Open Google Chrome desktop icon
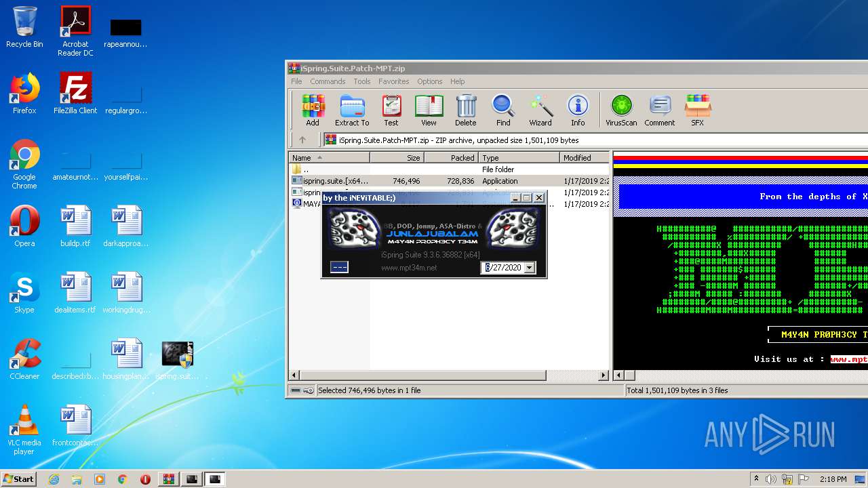Viewport: 868px width, 488px height. pos(24,164)
